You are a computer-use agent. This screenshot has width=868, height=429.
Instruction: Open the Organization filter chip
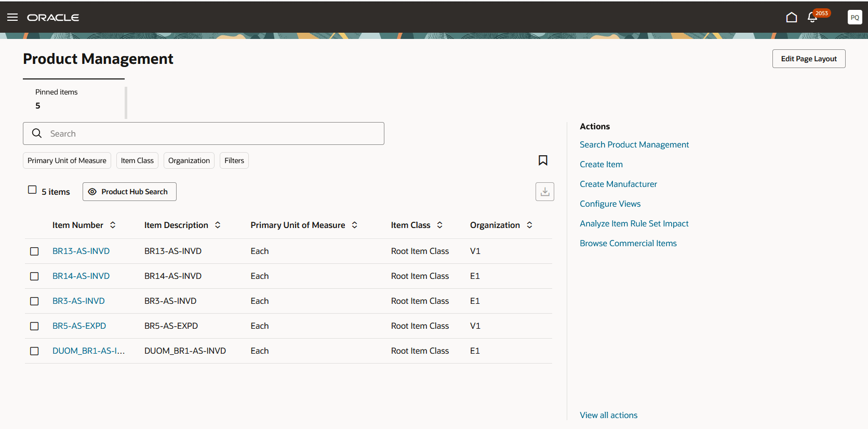click(189, 160)
